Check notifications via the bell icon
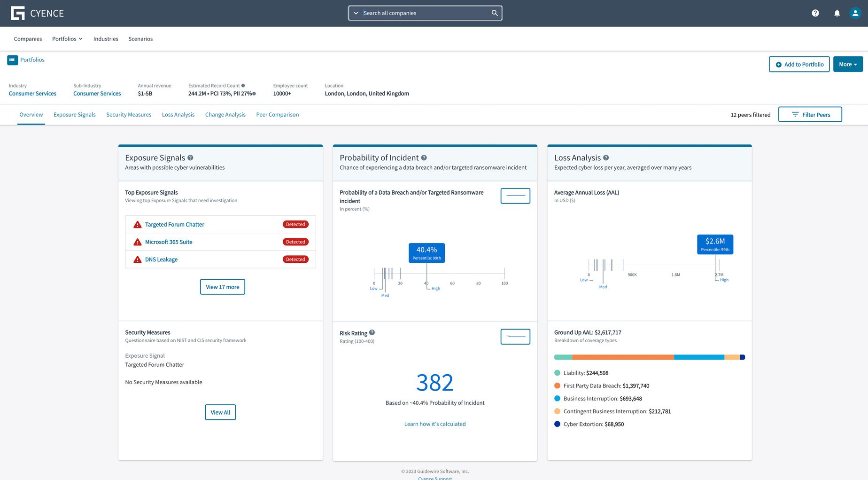The image size is (868, 480). pyautogui.click(x=837, y=13)
